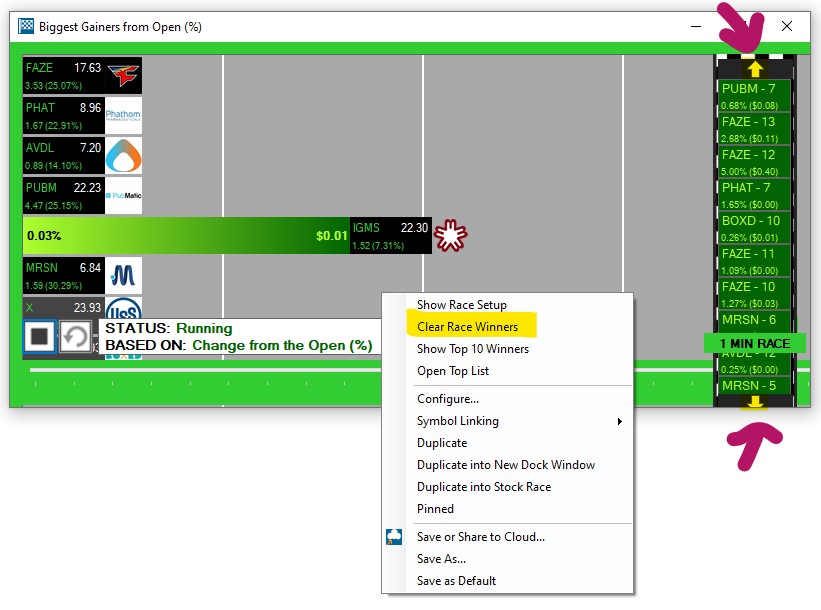The width and height of the screenshot is (821, 610).
Task: Click the PubMatic logo icon
Action: (123, 195)
